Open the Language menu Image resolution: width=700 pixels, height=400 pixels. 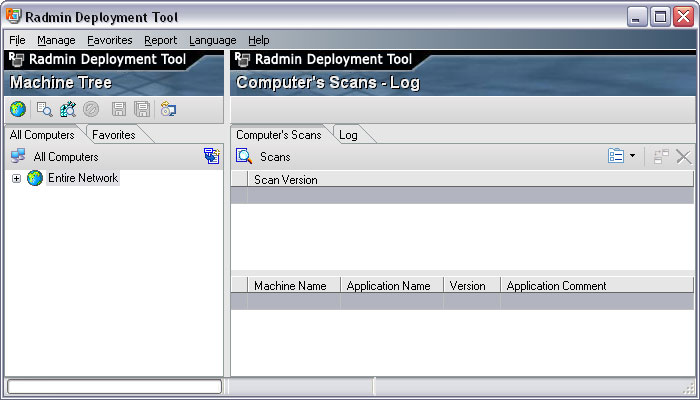tap(212, 40)
